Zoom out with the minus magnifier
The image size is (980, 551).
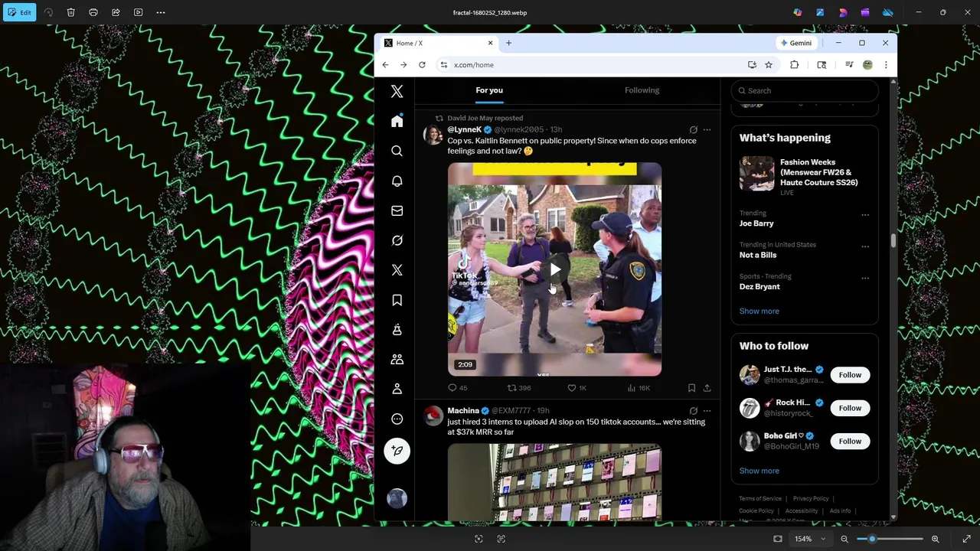pos(844,539)
